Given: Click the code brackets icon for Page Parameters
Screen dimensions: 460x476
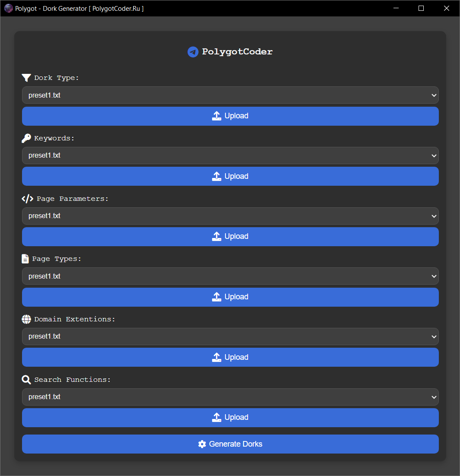Looking at the screenshot, I should point(27,199).
